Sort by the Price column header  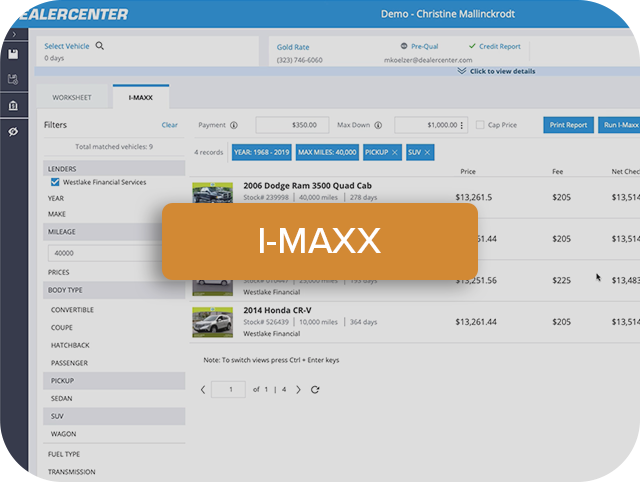pyautogui.click(x=468, y=171)
